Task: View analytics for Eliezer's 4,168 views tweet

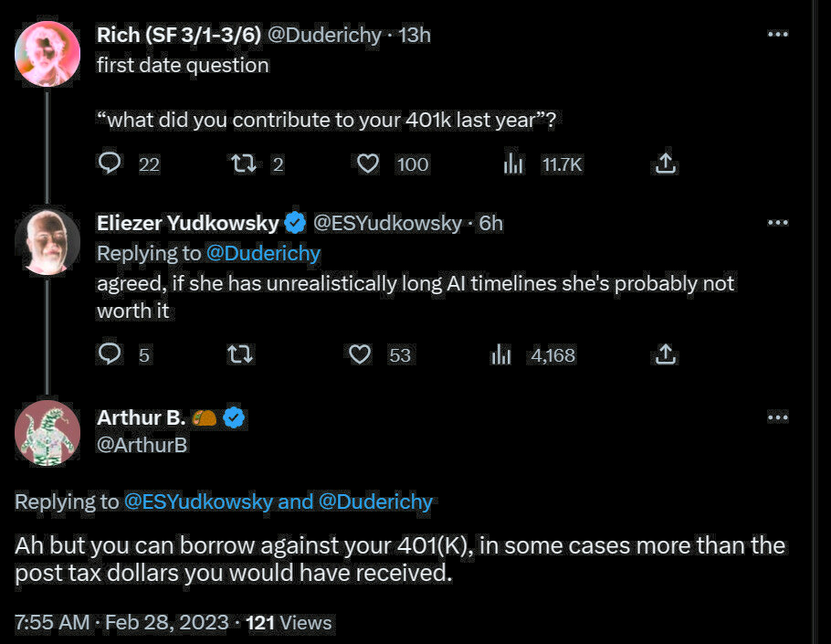Action: click(501, 354)
